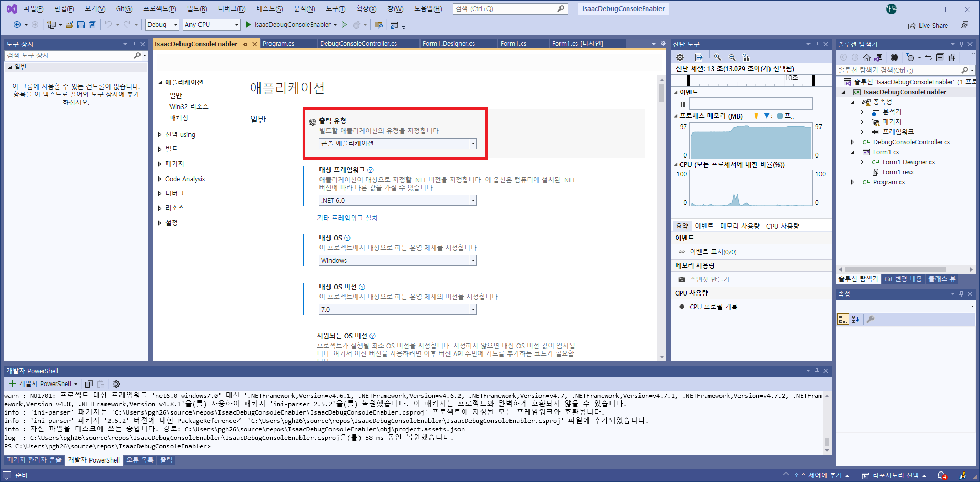Open the 디버그(D) menu
Image resolution: width=980 pixels, height=482 pixels.
pyautogui.click(x=232, y=9)
